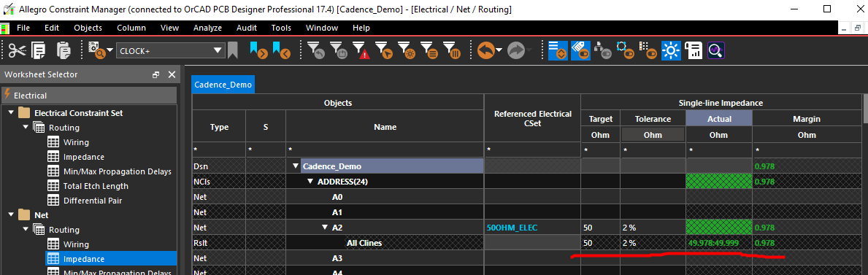Collapse Routing under the Net folder
The image size is (868, 275).
[x=26, y=230]
